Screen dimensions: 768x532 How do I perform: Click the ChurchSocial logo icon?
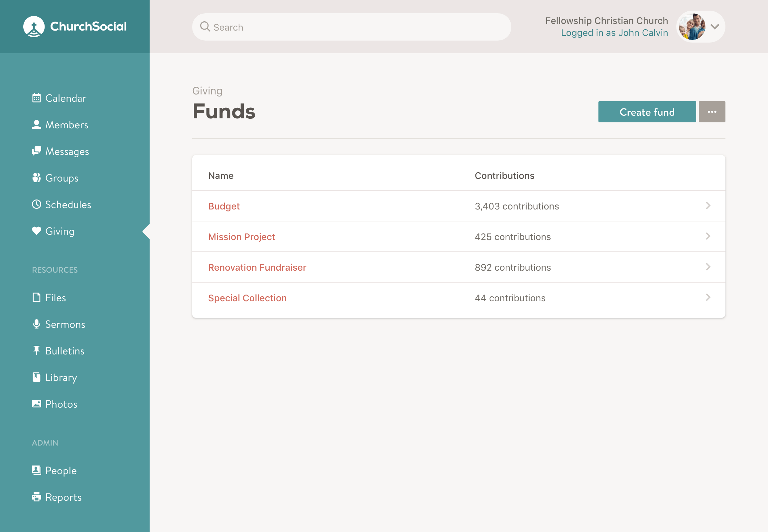coord(34,27)
